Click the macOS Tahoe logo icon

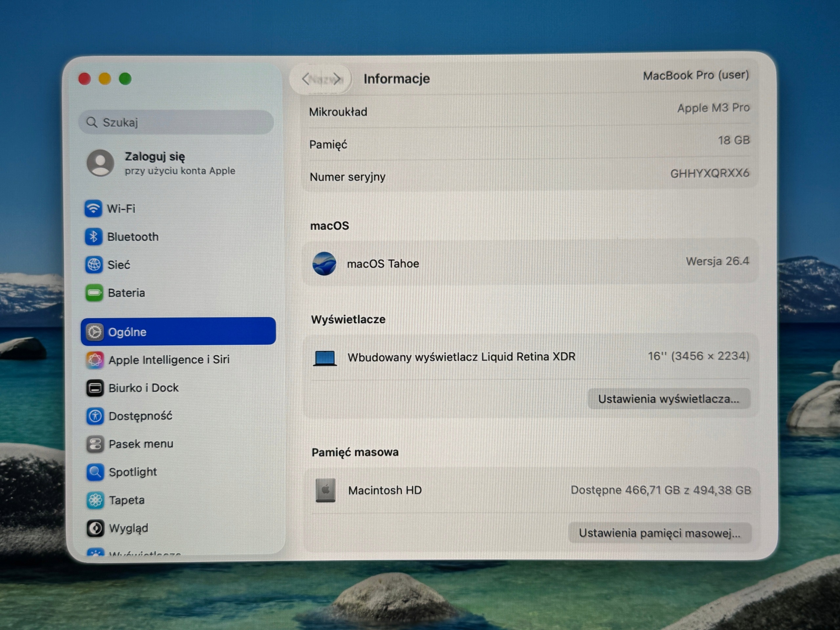click(x=324, y=263)
